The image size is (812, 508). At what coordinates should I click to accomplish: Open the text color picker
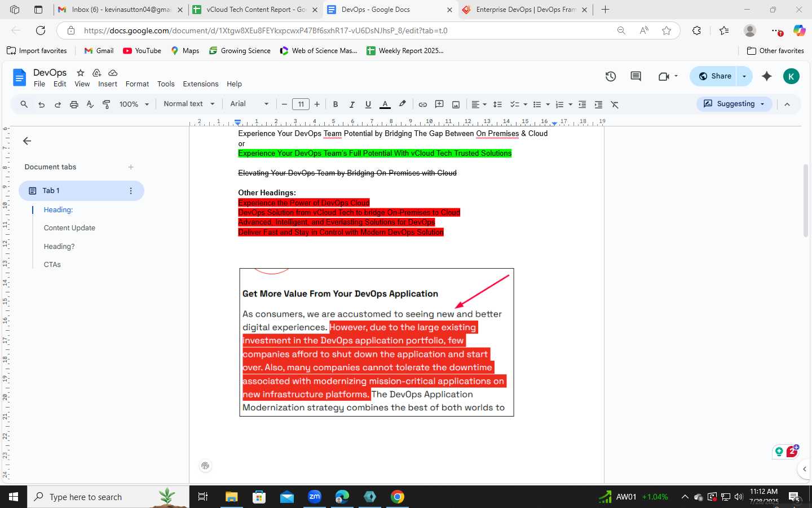385,104
